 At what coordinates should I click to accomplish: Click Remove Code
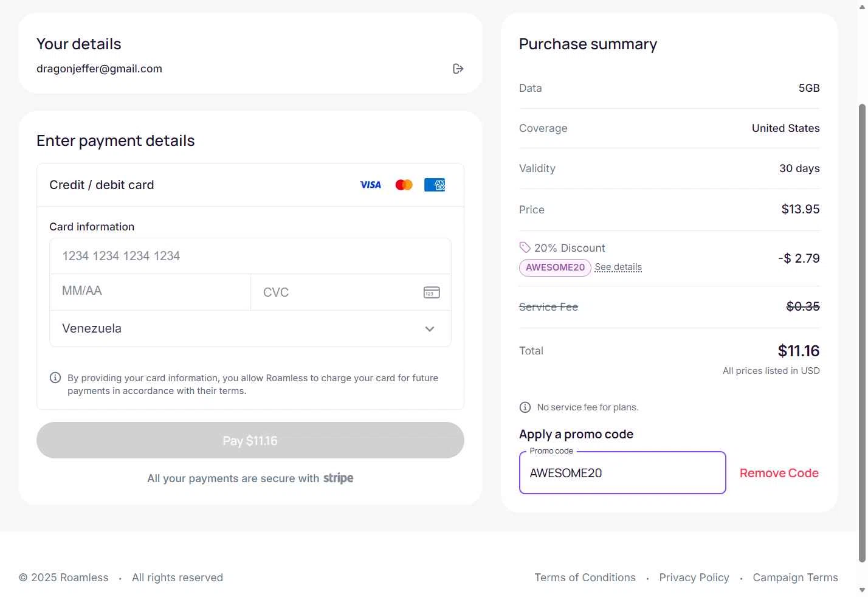pos(779,473)
